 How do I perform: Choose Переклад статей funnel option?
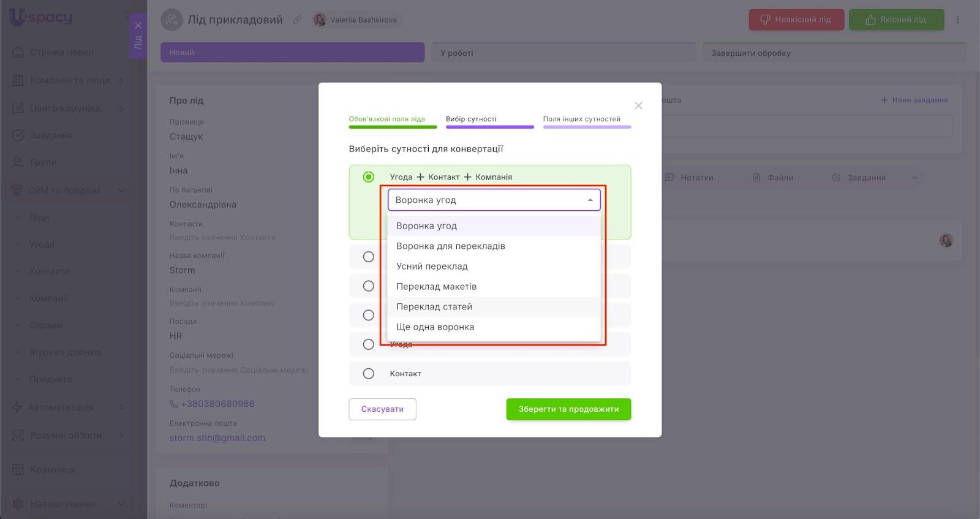tap(494, 306)
